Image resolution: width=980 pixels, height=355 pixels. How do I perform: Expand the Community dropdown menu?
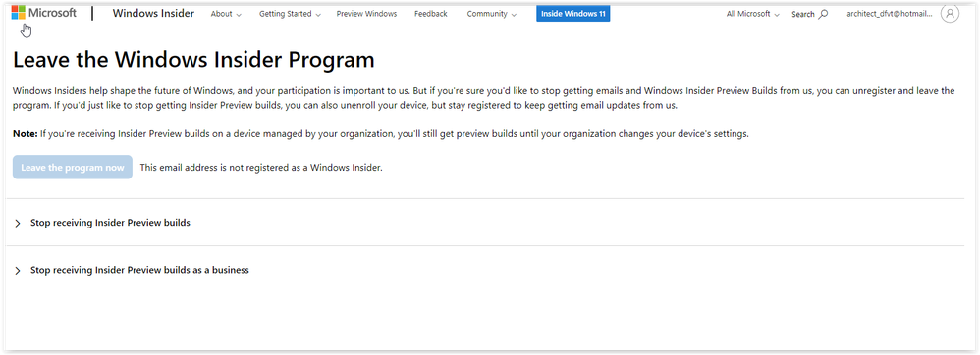(x=491, y=14)
